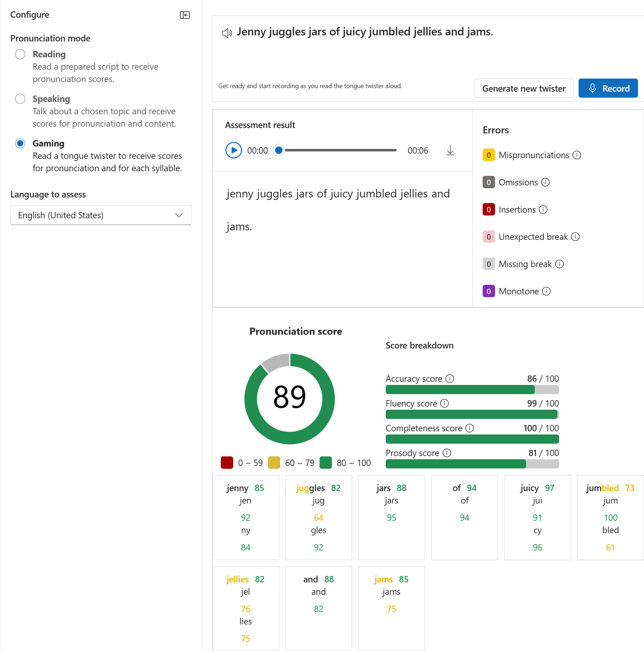Select the Gaming pronunciation mode
Image resolution: width=644 pixels, height=651 pixels.
[20, 143]
